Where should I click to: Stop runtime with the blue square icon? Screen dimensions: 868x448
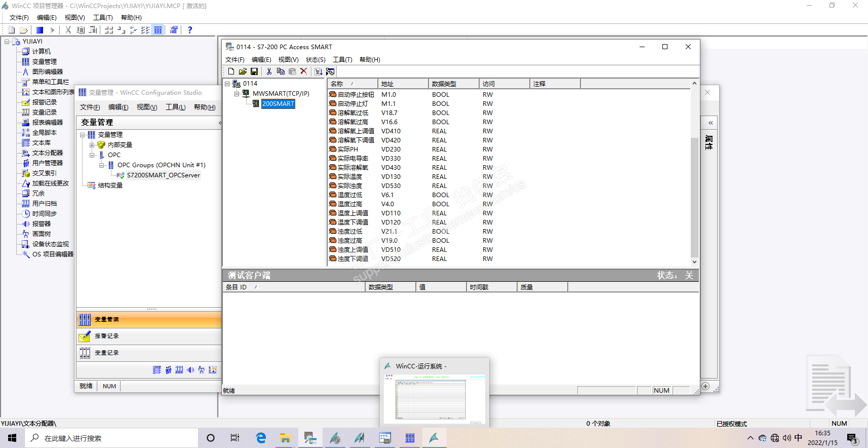(x=40, y=30)
